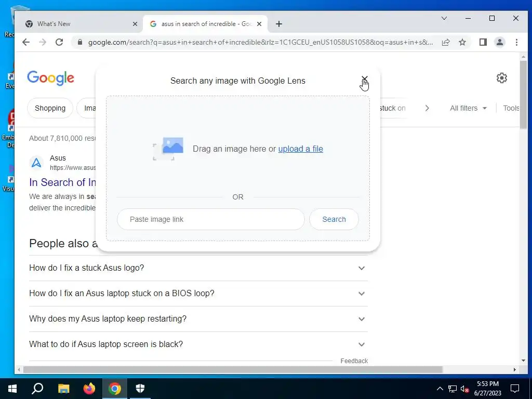Image resolution: width=532 pixels, height=399 pixels.
Task: Open the All filters dropdown
Action: 468,108
